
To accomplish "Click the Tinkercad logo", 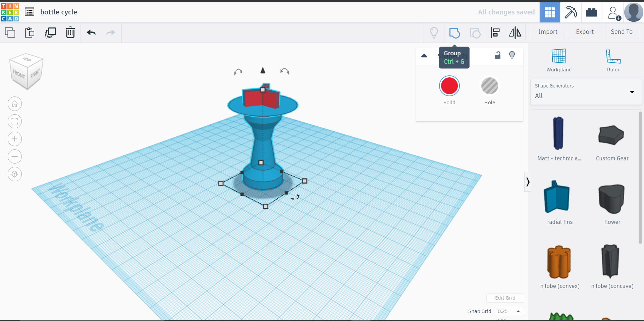I will coord(10,12).
